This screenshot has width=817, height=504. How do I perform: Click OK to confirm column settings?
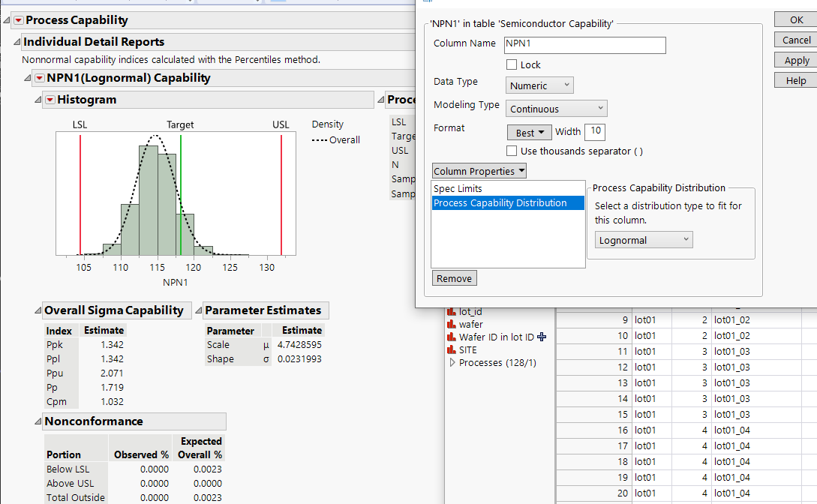click(795, 19)
